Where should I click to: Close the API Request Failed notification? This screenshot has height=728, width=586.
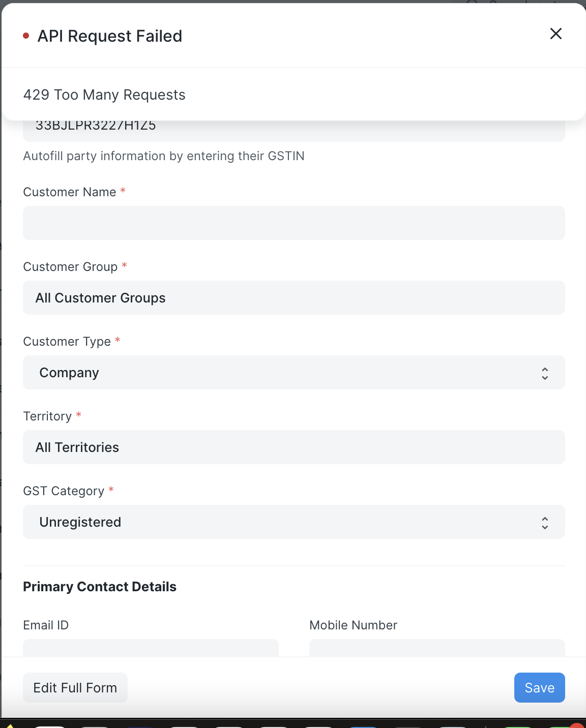pos(555,34)
